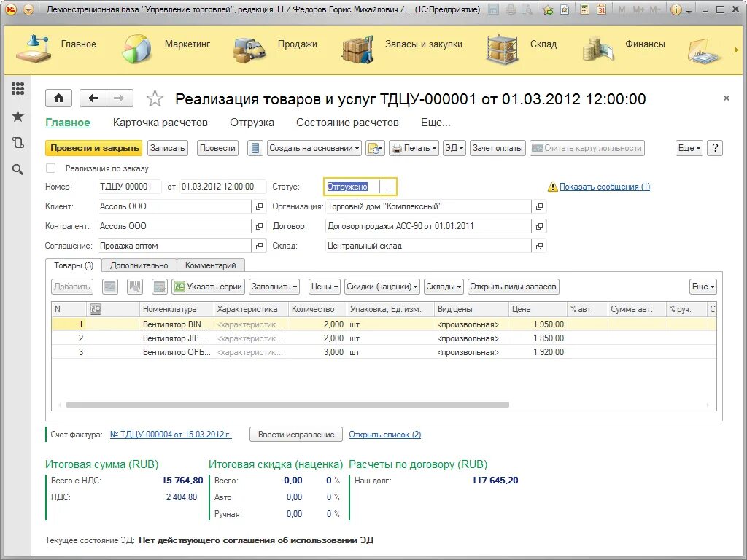Click the barcode scanner search icon
The width and height of the screenshot is (747, 560).
coord(135,287)
